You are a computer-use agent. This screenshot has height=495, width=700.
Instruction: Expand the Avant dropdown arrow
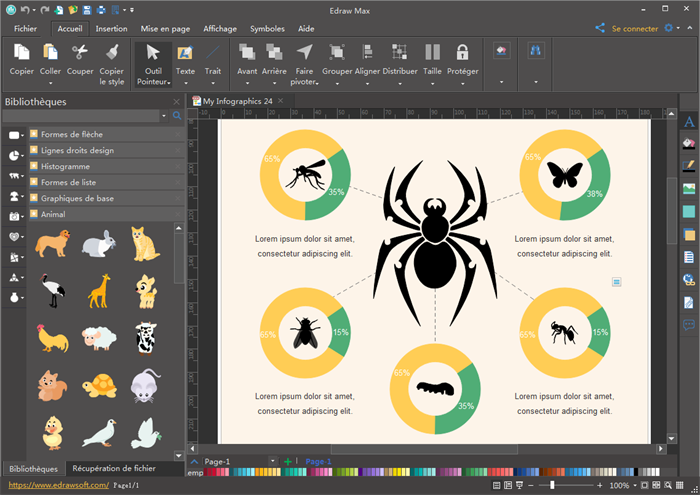(x=247, y=83)
